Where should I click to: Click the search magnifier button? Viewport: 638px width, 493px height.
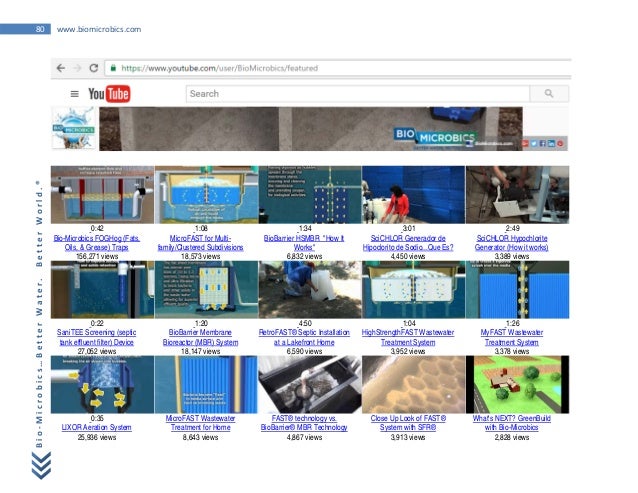point(549,94)
